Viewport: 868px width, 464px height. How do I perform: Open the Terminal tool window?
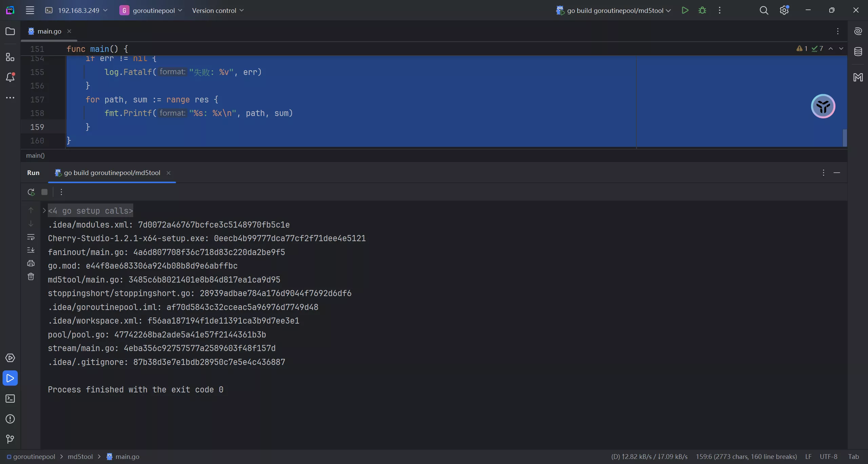coord(10,399)
